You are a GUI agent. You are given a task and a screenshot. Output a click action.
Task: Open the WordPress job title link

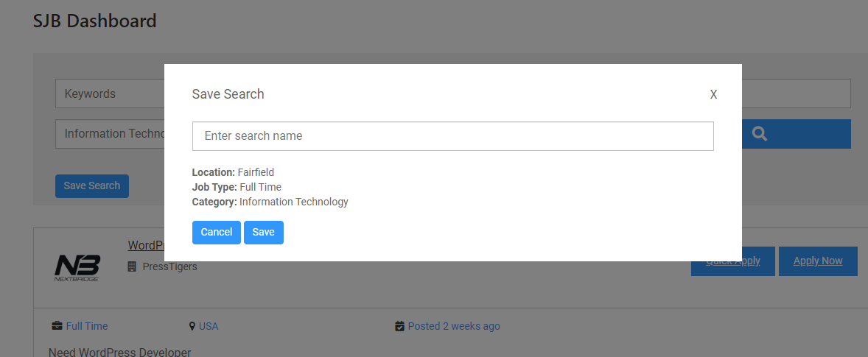click(x=145, y=245)
